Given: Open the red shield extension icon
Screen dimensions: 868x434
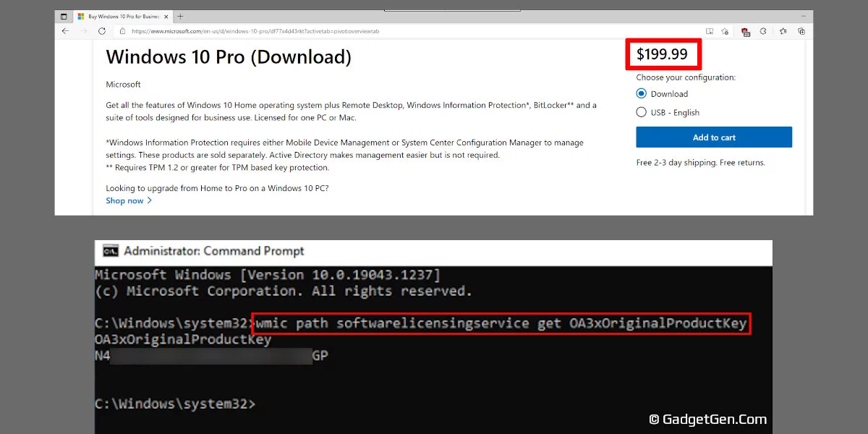Looking at the screenshot, I should [x=745, y=31].
